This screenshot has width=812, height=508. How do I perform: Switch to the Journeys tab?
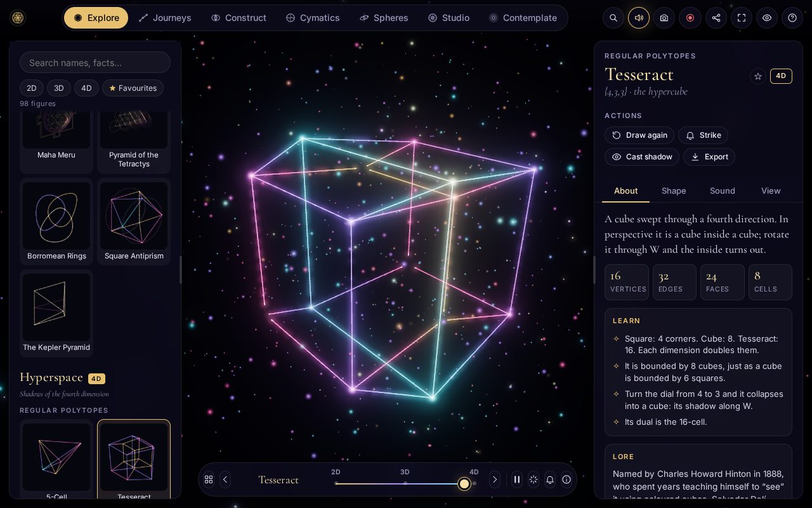tap(165, 18)
